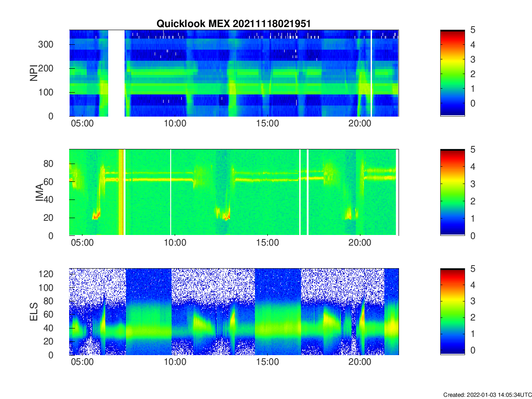Click the 4 label on the IMA colorbar
532x399 pixels.
[473, 167]
